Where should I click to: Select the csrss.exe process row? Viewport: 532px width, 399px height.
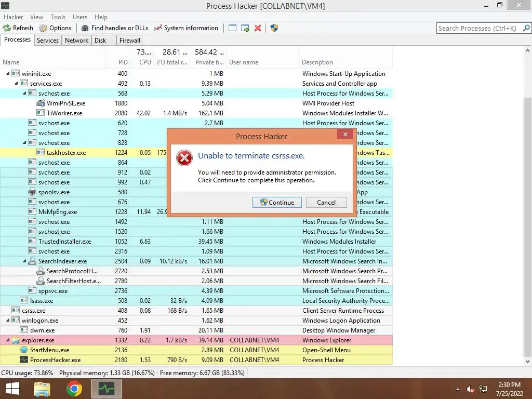coord(196,311)
